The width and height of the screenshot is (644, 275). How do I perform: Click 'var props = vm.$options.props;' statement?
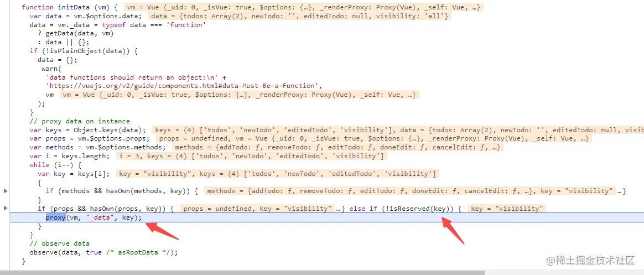pos(90,138)
